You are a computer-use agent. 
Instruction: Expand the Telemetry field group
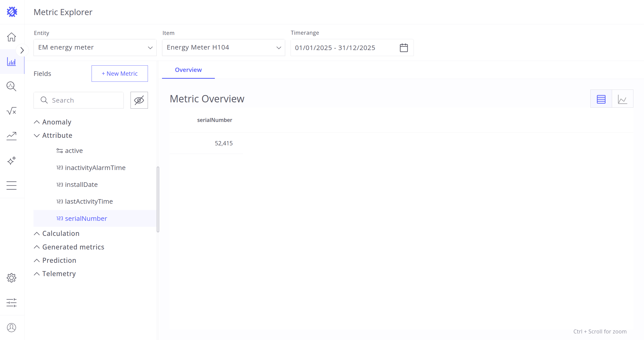click(x=59, y=274)
